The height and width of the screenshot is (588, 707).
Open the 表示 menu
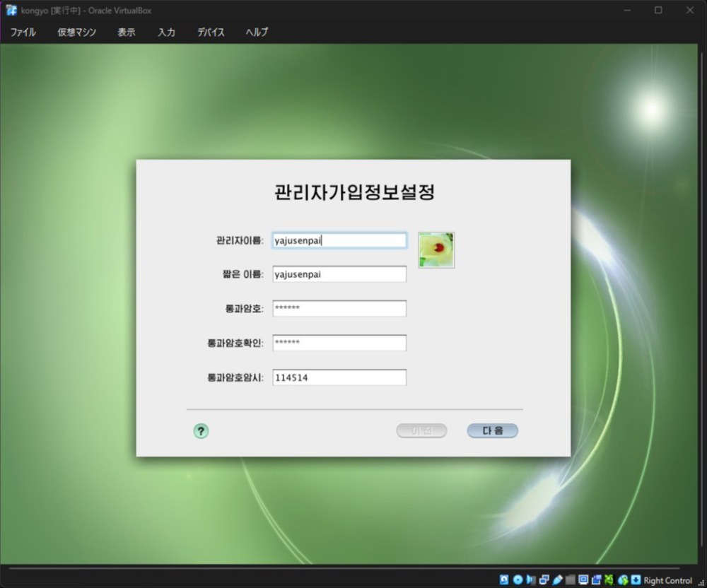[127, 32]
